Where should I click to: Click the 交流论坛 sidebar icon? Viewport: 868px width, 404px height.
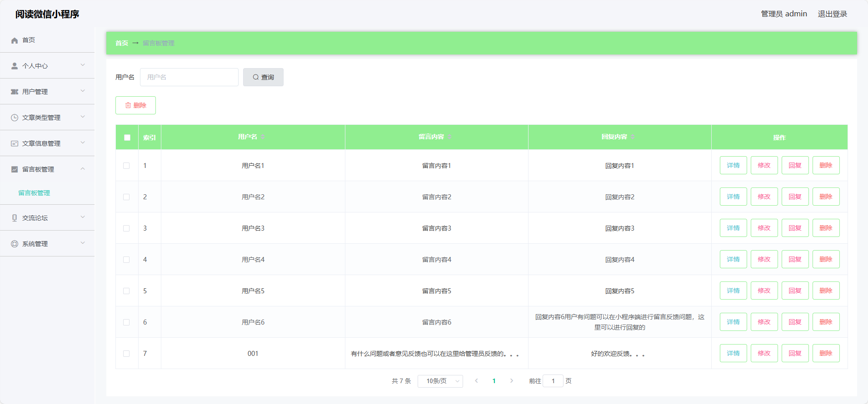click(15, 218)
